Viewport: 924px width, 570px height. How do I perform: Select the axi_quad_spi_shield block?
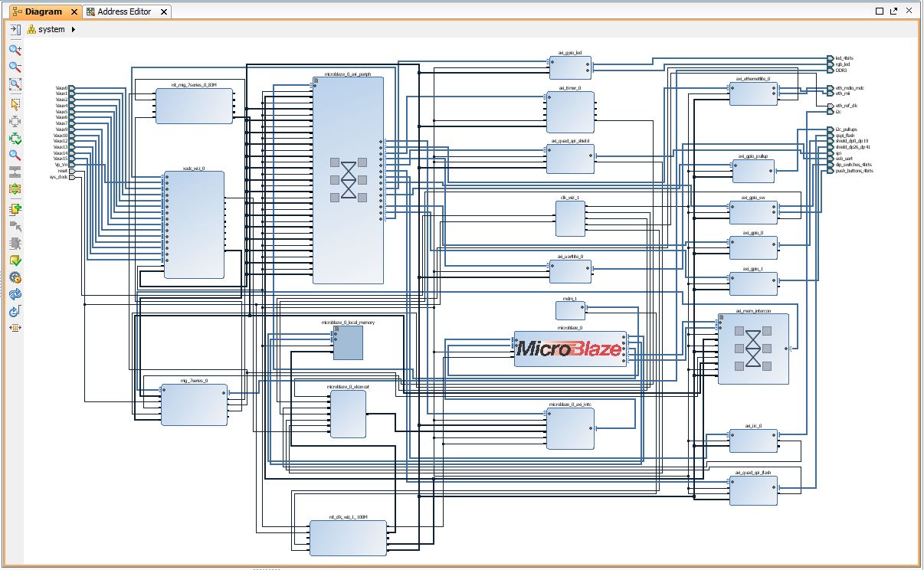(570, 159)
